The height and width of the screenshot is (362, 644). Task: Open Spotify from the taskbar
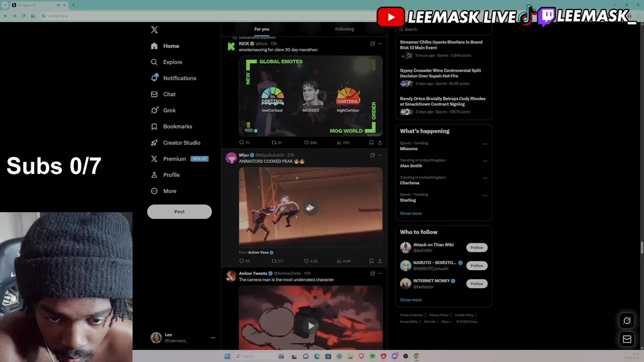point(372,356)
